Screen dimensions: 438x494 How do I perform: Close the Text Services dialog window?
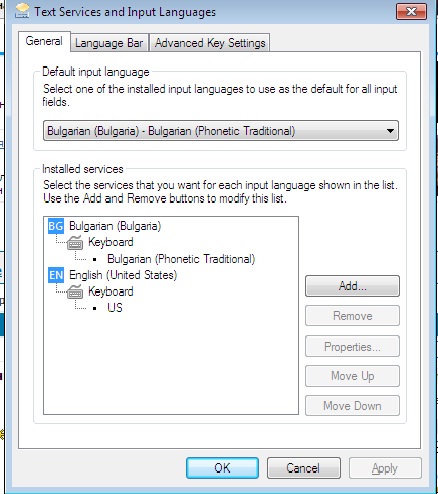click(411, 11)
